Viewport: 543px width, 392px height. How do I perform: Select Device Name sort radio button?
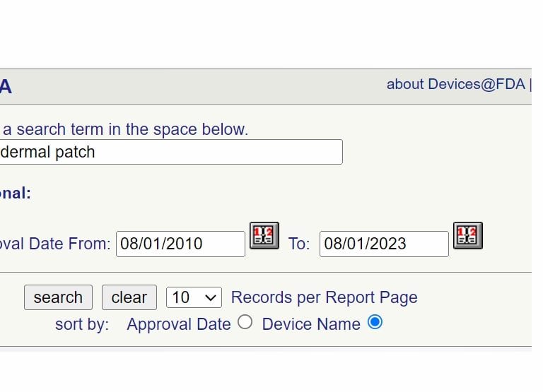click(375, 322)
